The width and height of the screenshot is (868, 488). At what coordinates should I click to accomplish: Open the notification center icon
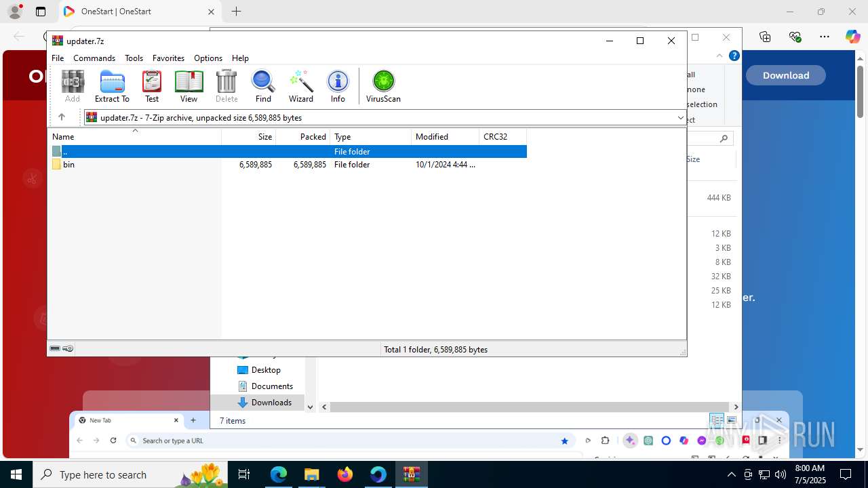click(846, 474)
